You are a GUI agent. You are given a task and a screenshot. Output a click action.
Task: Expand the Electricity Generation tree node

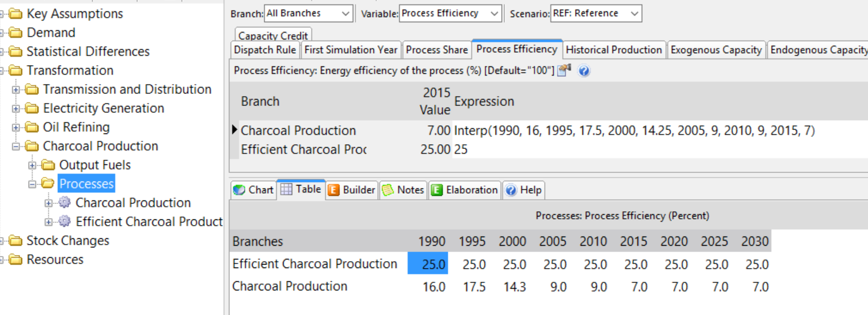(x=15, y=109)
